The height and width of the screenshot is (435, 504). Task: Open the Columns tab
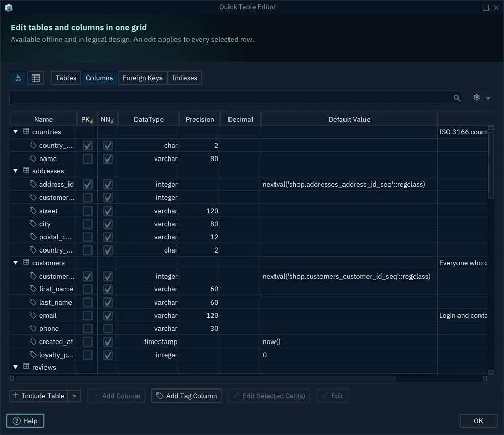coord(99,78)
